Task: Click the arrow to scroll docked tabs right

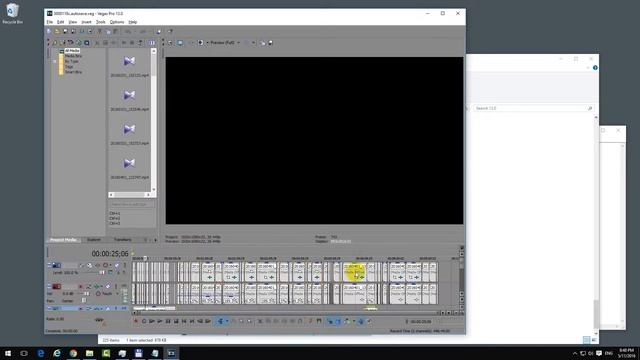Action: 155,240
